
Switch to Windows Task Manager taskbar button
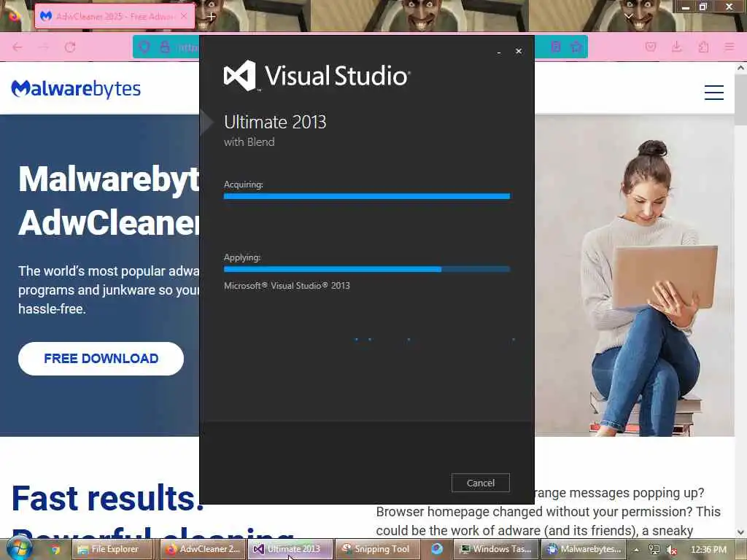point(495,549)
